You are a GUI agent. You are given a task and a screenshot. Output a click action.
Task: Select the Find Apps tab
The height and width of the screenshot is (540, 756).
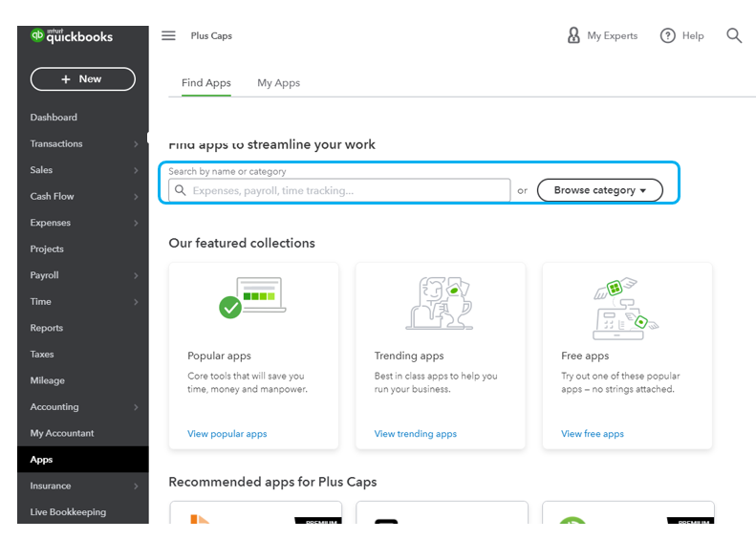[206, 83]
